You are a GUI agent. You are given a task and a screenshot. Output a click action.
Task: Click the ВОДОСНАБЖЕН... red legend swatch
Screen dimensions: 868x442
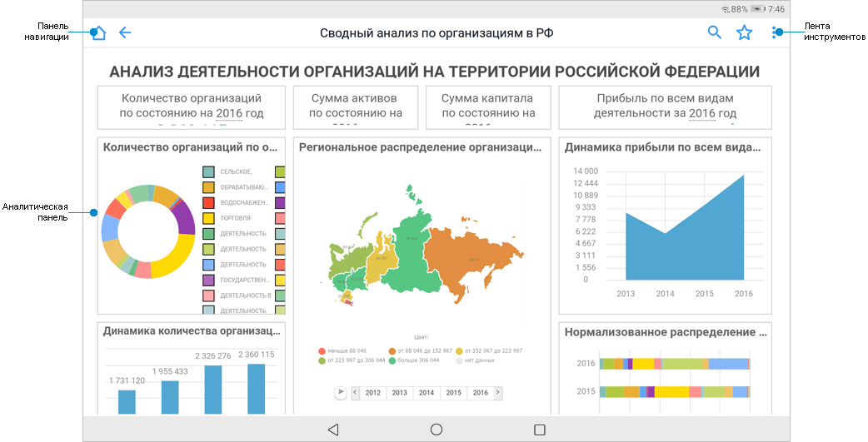click(x=208, y=202)
